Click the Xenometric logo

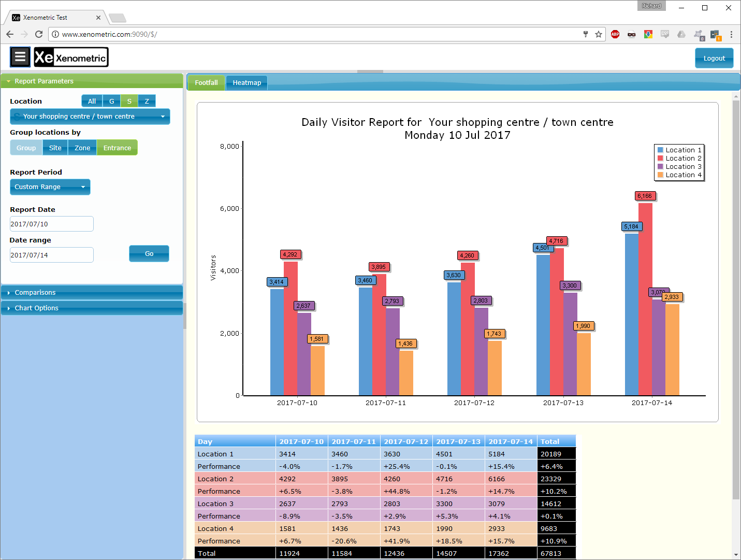point(71,57)
